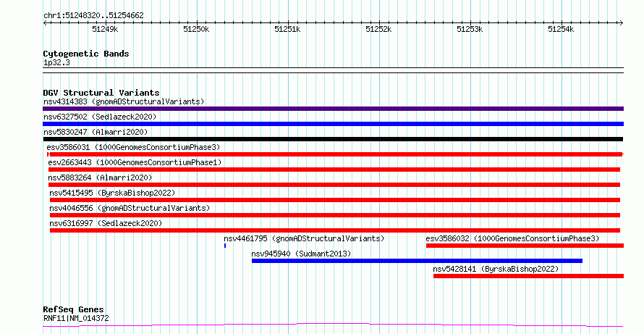
Task: Select the nsv6327502 Sedlazeck2020 blue bar
Action: [333, 124]
